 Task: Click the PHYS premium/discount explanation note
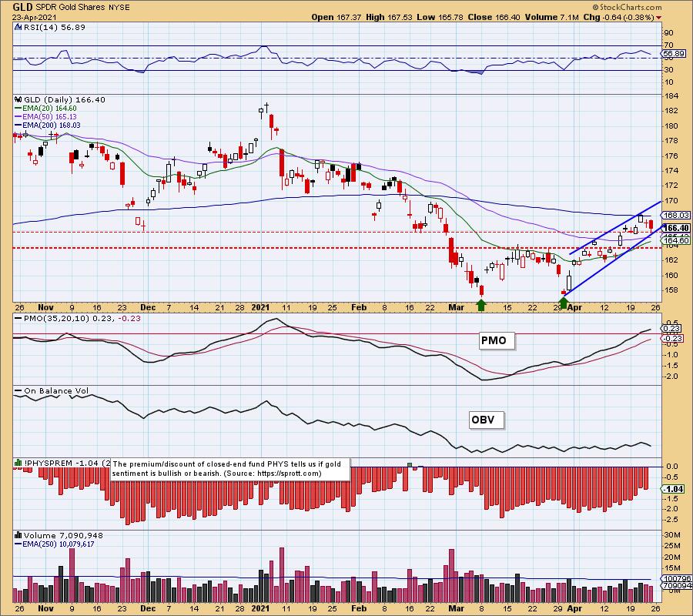229,468
